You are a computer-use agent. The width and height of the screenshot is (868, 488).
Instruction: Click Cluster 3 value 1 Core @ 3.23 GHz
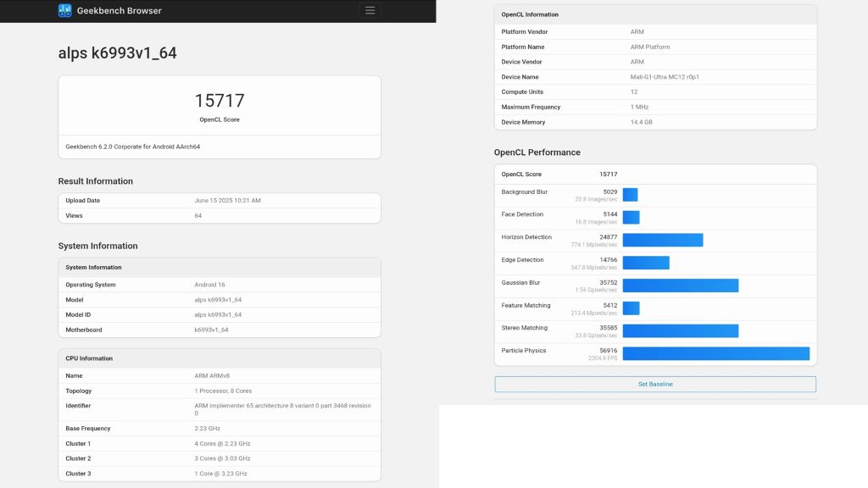click(220, 474)
